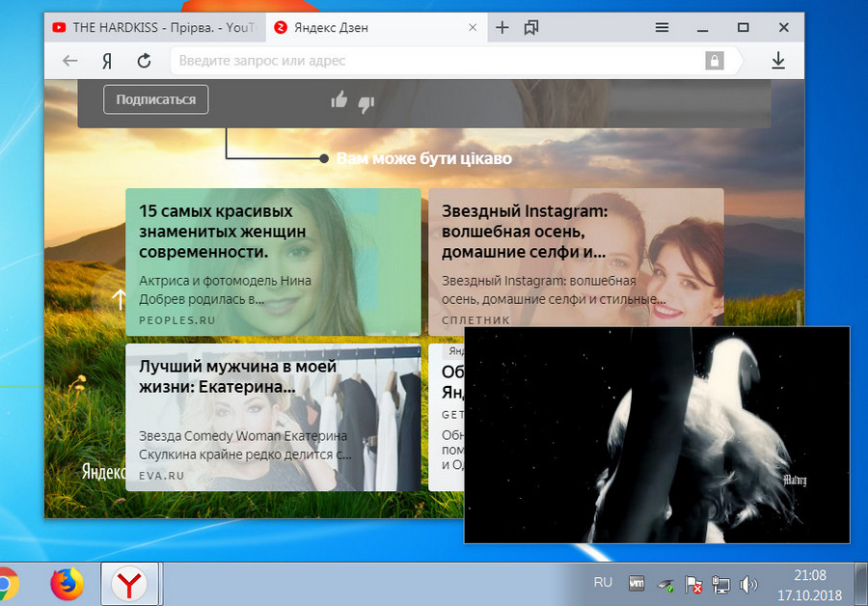This screenshot has width=868, height=606.
Task: Click the PEOPLES.RU source label
Action: click(177, 320)
